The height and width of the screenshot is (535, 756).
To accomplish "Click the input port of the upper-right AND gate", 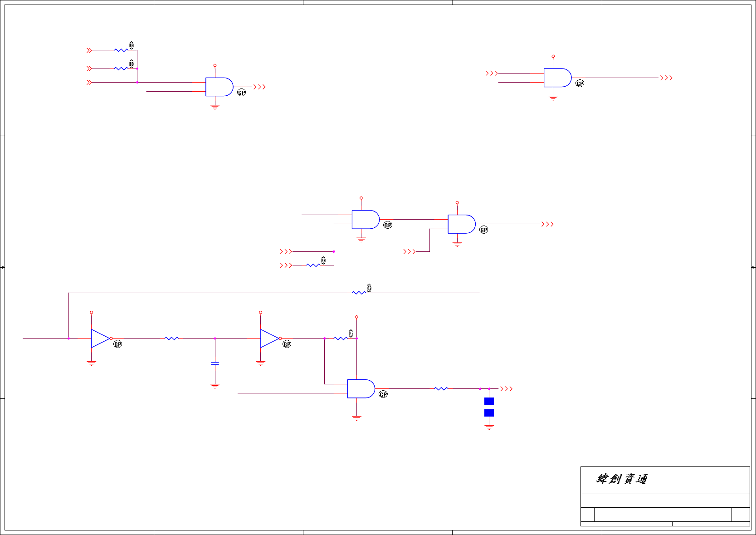I will [x=492, y=73].
